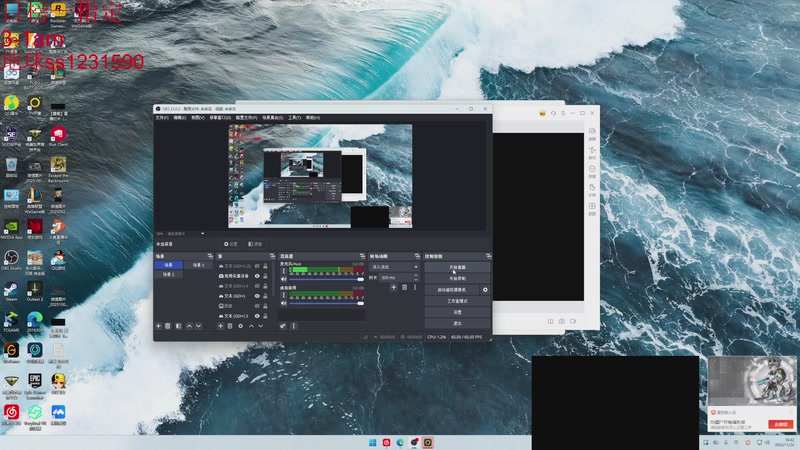Open the 视图 menu in OBS
Screen dimensions: 800x450
coord(197,117)
